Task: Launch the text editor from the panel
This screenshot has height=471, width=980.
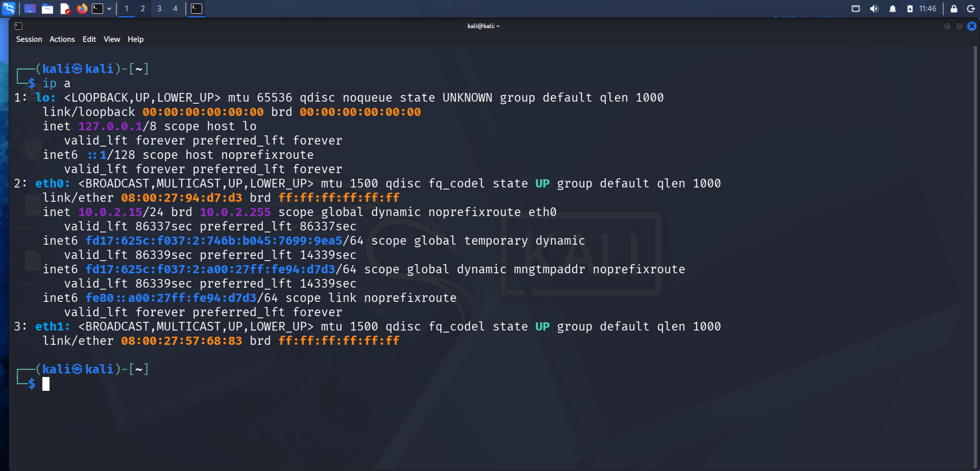Action: [65, 9]
